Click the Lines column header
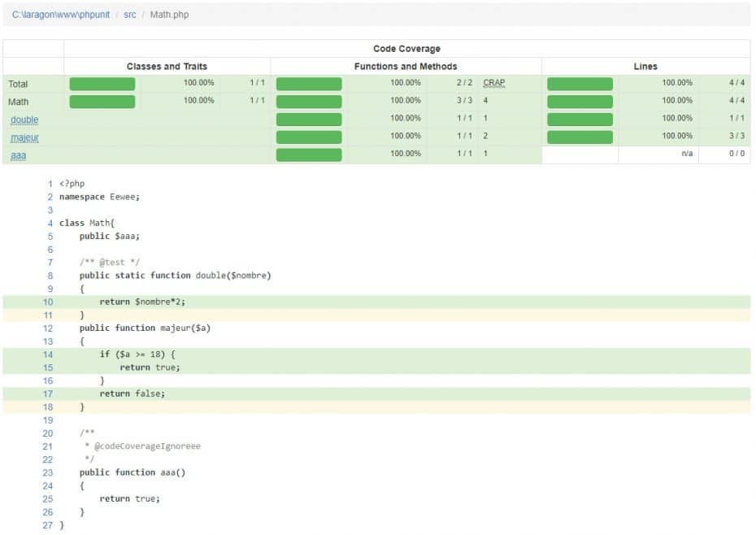 (x=645, y=66)
